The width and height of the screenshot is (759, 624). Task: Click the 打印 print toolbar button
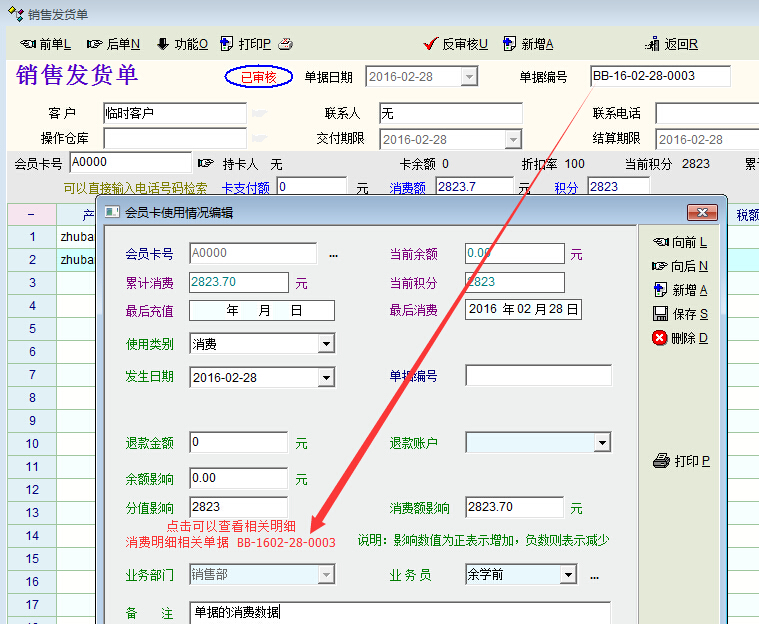(x=246, y=44)
